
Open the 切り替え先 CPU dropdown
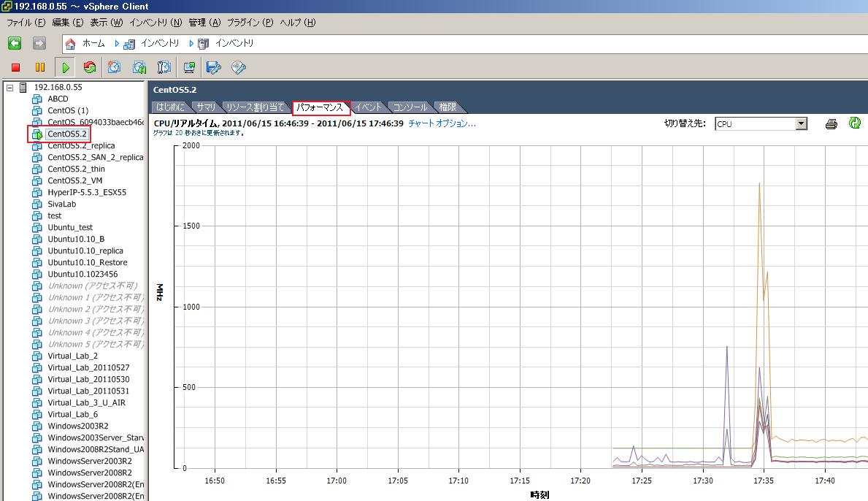pos(801,123)
